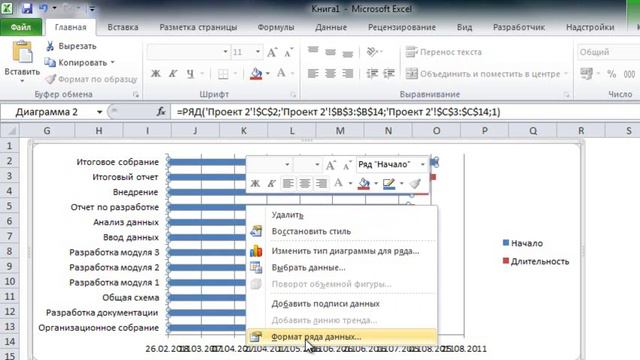Image resolution: width=640 pixels, height=360 pixels.
Task: Choose Восстановить стиль in context menu
Action: (x=342, y=231)
